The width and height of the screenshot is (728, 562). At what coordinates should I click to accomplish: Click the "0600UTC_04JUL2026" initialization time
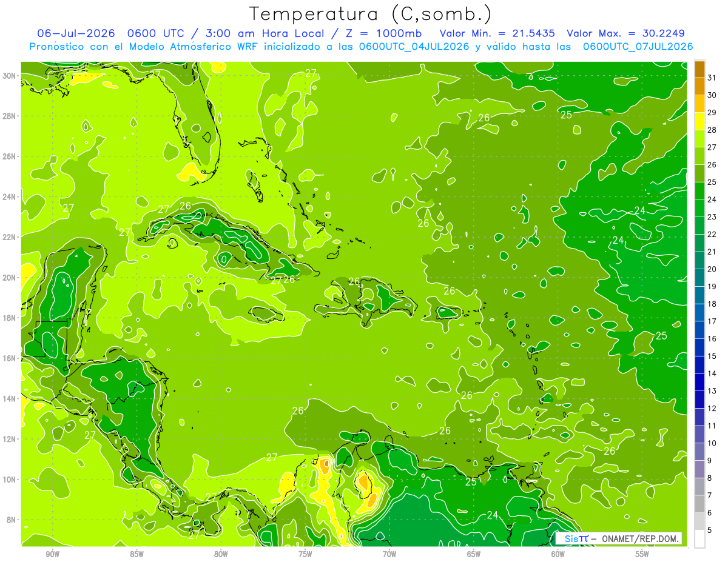pos(414,47)
